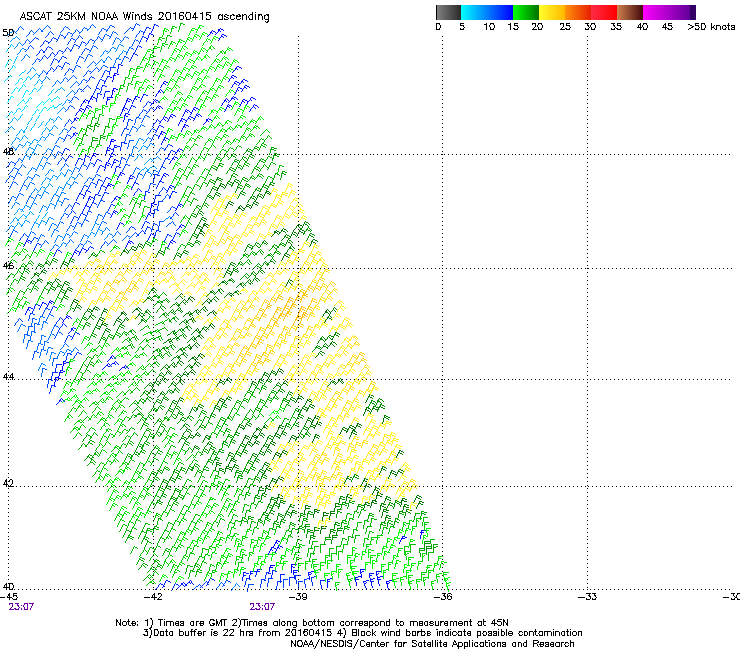Click the gray 0-5 knots color segment
This screenshot has height=650, width=740.
coord(448,12)
